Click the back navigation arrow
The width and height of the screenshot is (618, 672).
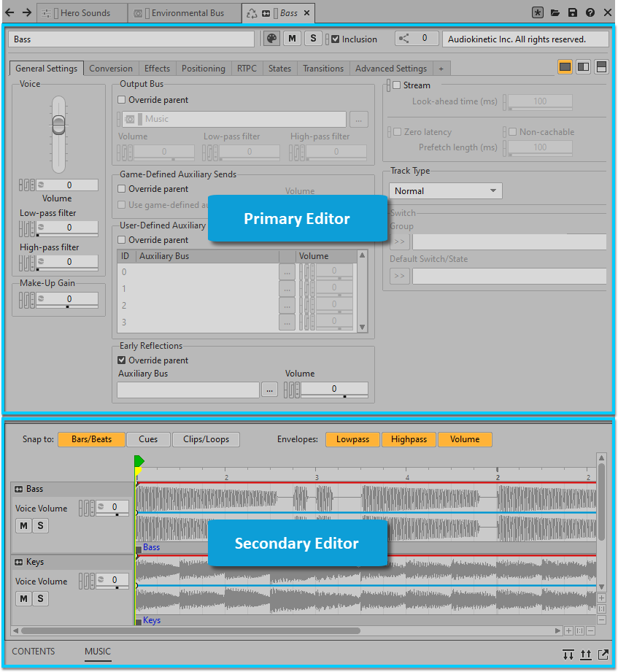point(9,12)
